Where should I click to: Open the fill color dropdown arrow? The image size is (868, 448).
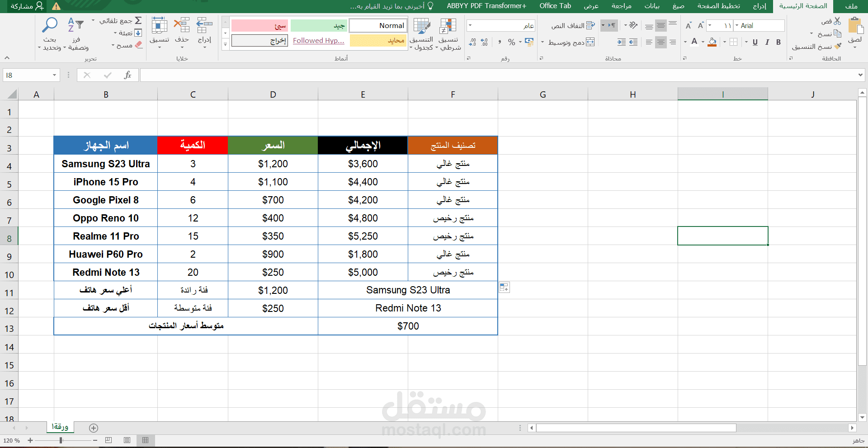(x=703, y=42)
